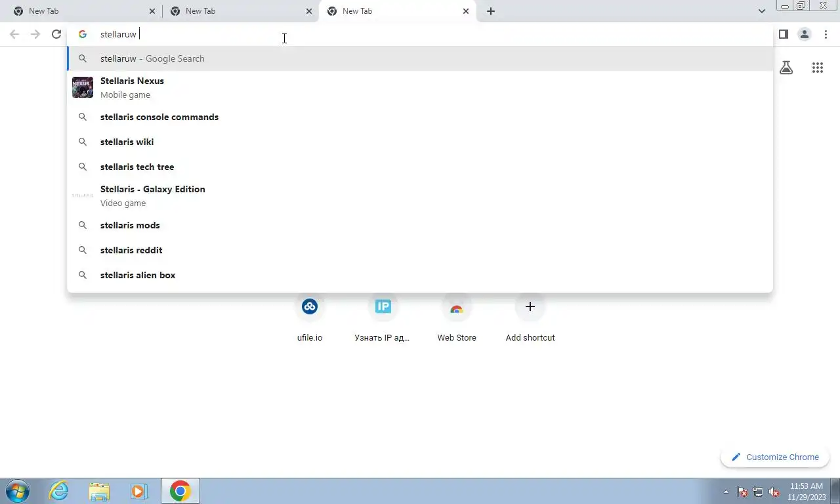Reload the current page
This screenshot has height=504, width=840.
(x=56, y=34)
